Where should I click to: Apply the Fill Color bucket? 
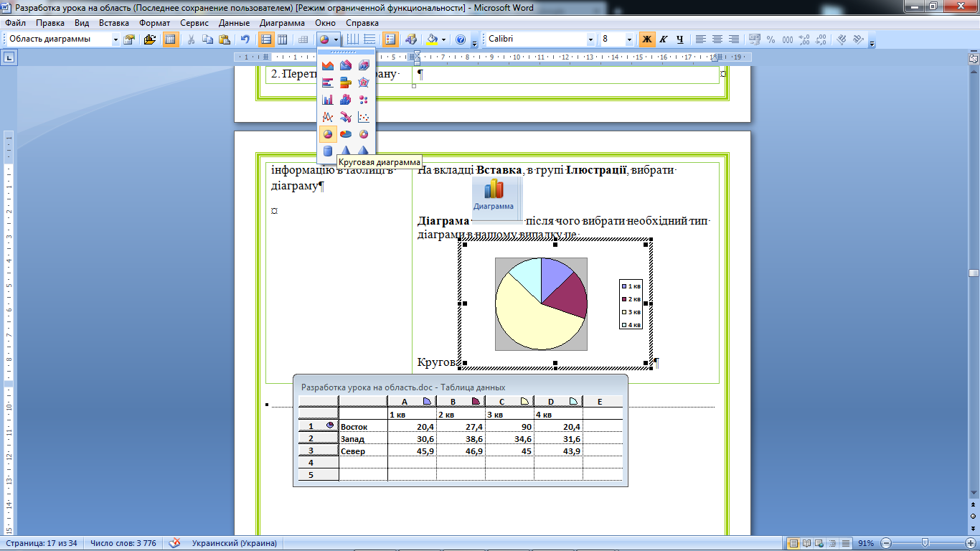(x=432, y=39)
